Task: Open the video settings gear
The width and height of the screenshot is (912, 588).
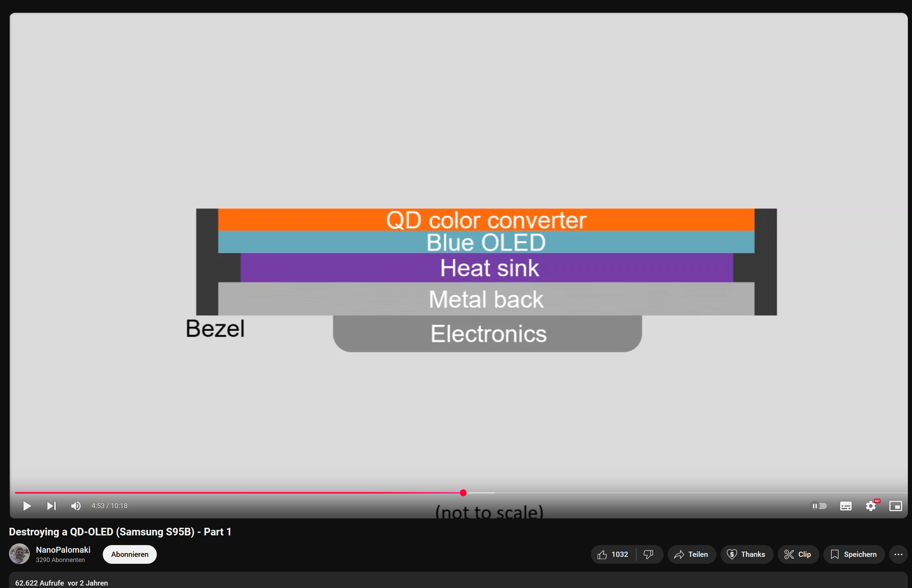Action: (x=870, y=506)
